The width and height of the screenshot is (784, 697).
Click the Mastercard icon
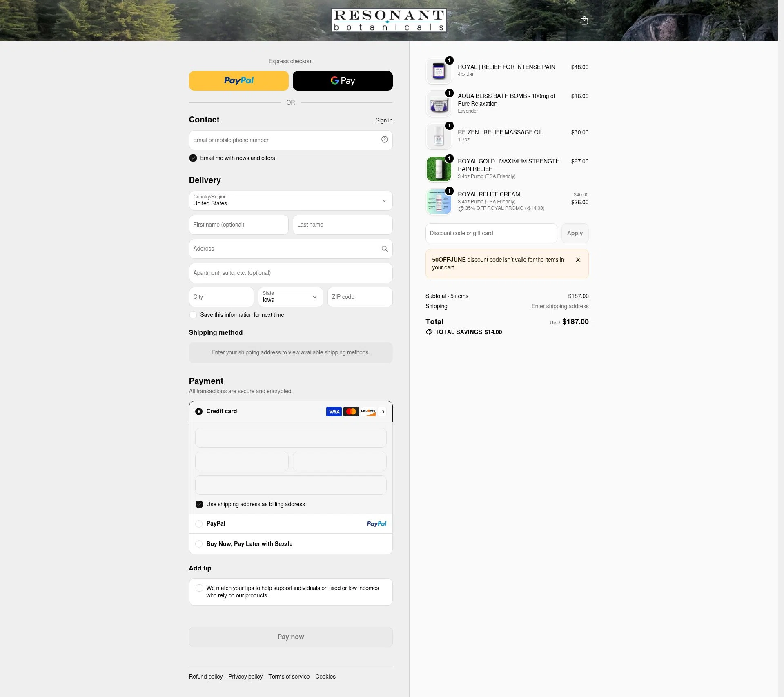351,412
